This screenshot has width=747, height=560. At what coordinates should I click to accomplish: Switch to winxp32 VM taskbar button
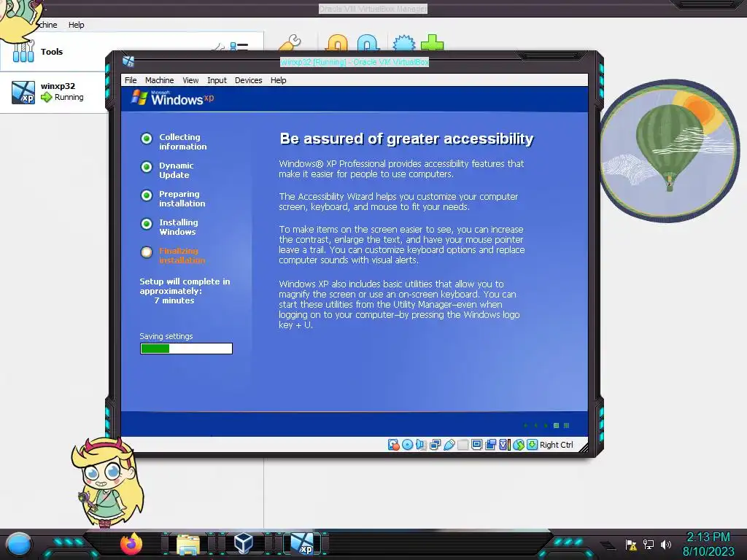(303, 543)
